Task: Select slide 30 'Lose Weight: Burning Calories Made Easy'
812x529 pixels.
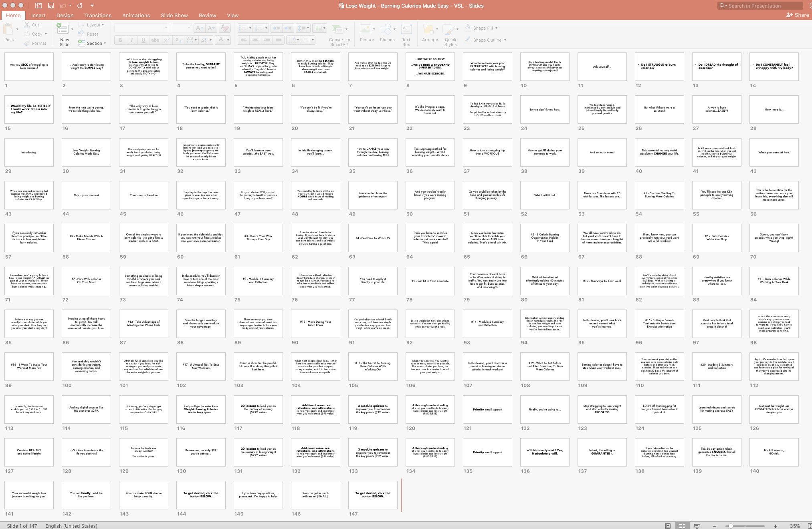Action: point(86,152)
